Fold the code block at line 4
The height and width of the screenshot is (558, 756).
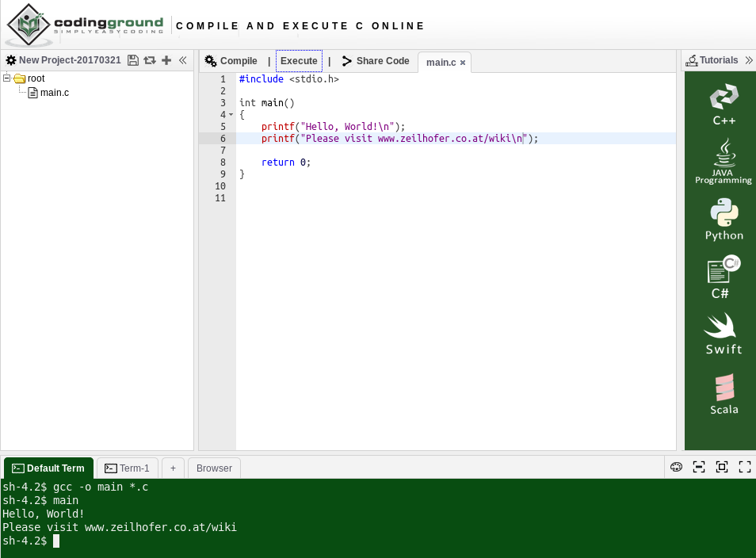click(x=231, y=115)
